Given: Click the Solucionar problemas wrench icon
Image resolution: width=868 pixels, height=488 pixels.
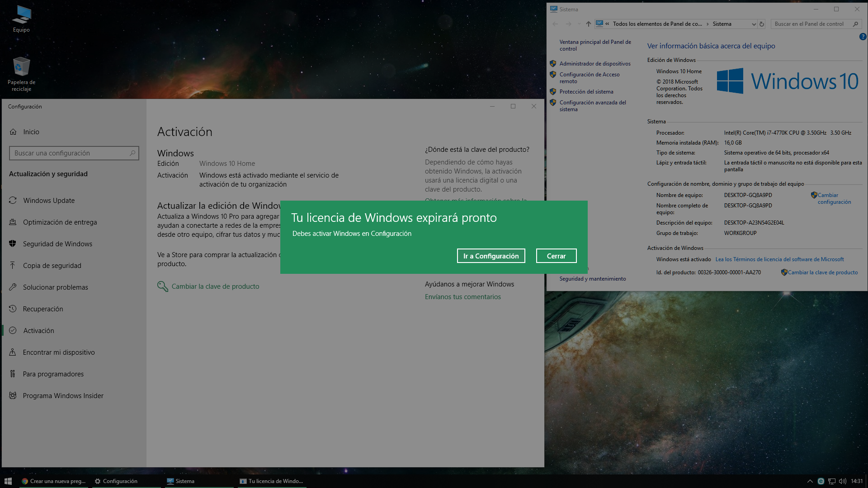Looking at the screenshot, I should point(13,287).
